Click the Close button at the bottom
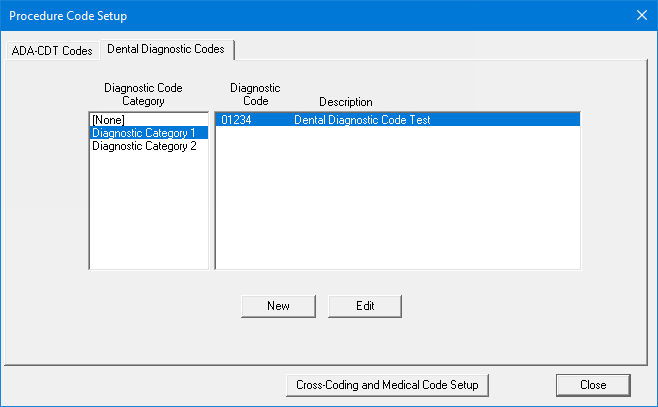This screenshot has width=658, height=407. 593,384
